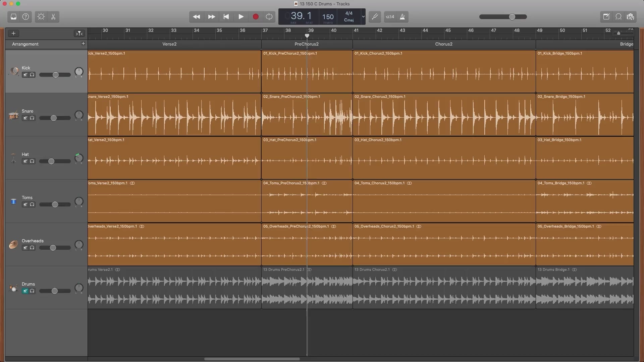644x362 pixels.
Task: Mute the Toms track
Action: tap(25, 204)
